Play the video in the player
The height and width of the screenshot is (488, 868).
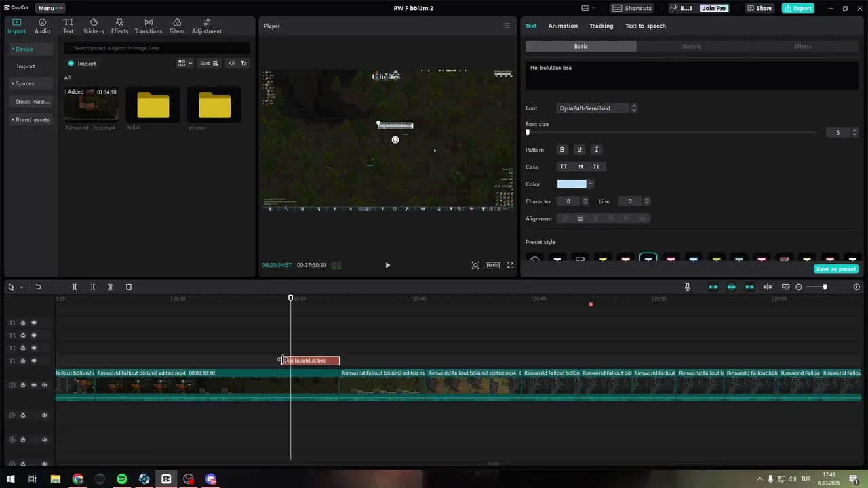388,265
